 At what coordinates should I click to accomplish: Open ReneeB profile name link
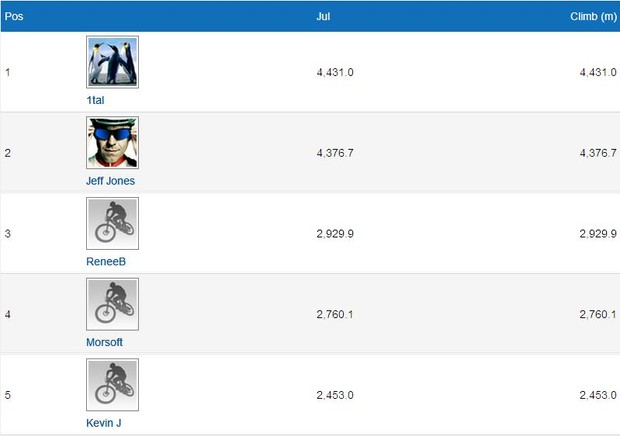106,262
